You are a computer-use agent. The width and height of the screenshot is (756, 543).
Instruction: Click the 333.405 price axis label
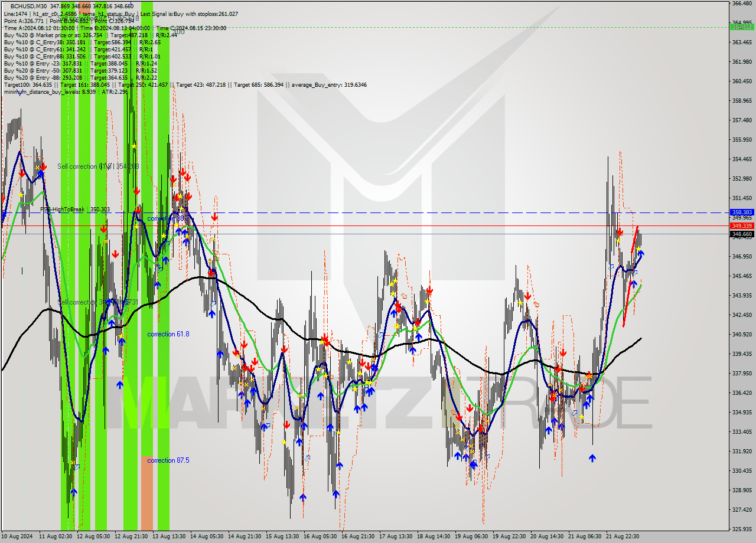click(x=741, y=431)
